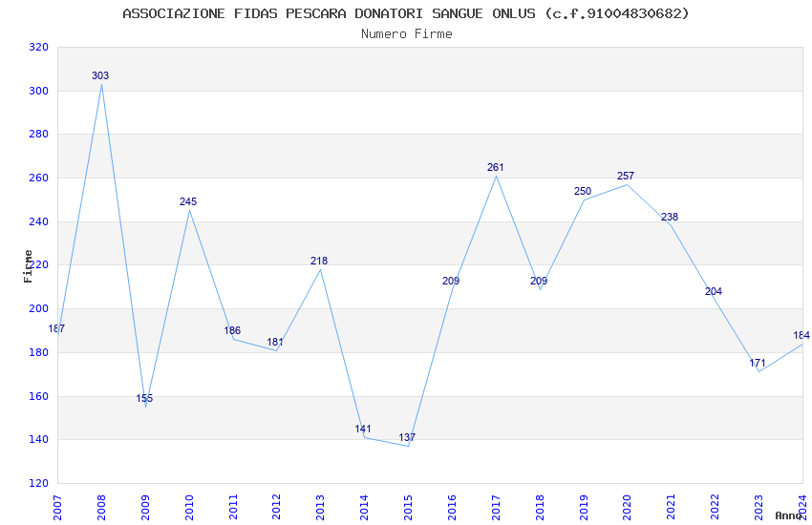The image size is (812, 525).
Task: Select the 187 data label for 2007
Action: [x=56, y=328]
